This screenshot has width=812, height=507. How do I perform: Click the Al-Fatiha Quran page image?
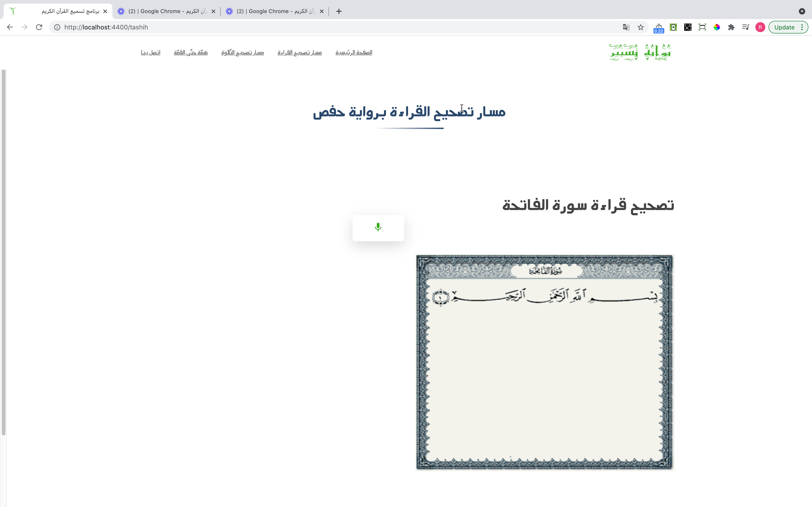pyautogui.click(x=544, y=362)
